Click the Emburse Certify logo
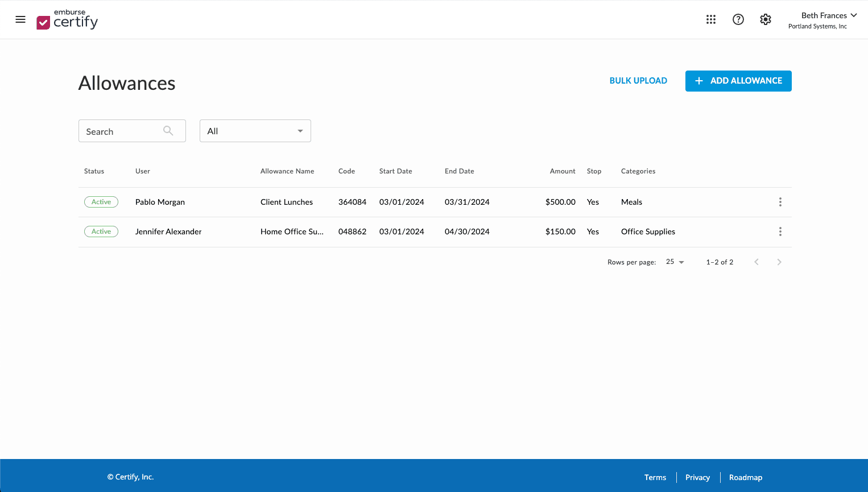Image resolution: width=868 pixels, height=492 pixels. (x=67, y=20)
